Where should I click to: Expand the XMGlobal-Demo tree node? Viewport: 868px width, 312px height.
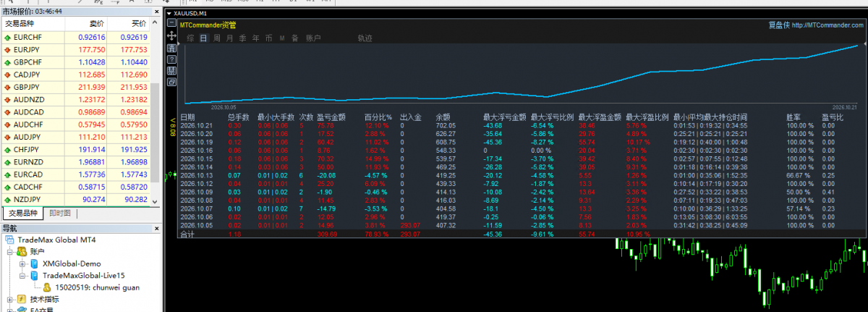[22, 263]
